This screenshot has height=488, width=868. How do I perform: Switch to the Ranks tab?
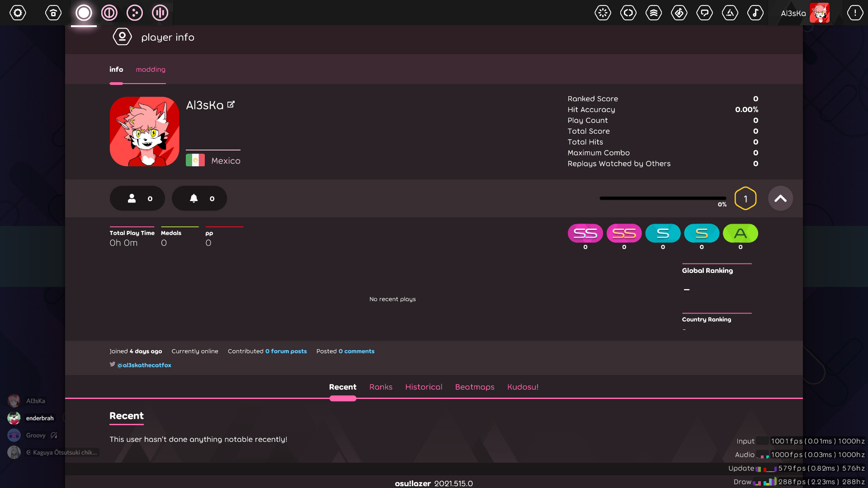381,387
